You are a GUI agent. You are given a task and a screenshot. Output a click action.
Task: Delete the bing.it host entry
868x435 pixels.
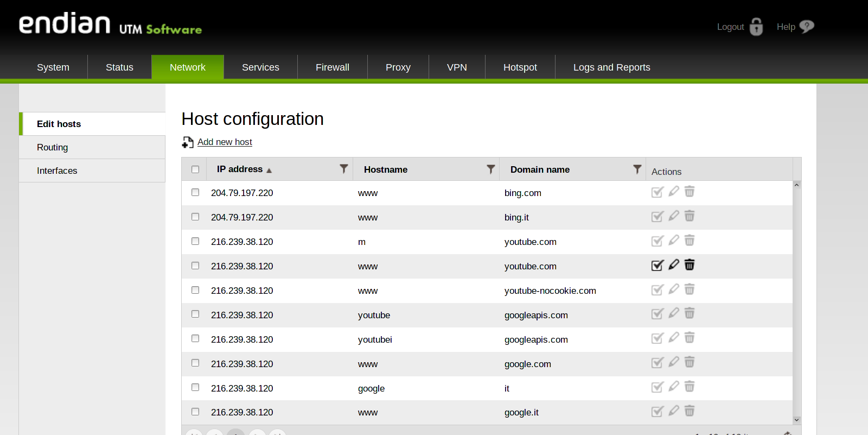tap(690, 216)
